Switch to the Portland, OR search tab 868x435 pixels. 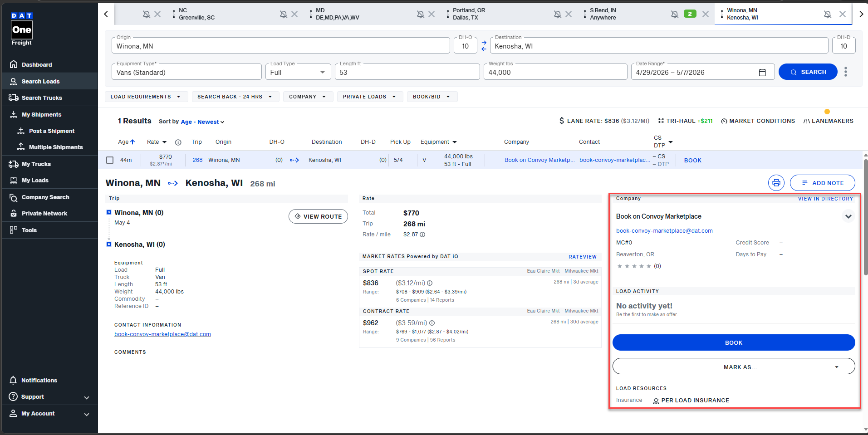[469, 14]
